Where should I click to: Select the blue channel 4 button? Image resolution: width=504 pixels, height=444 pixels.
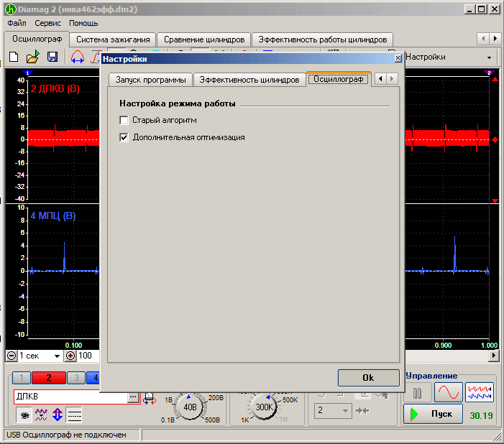point(93,377)
